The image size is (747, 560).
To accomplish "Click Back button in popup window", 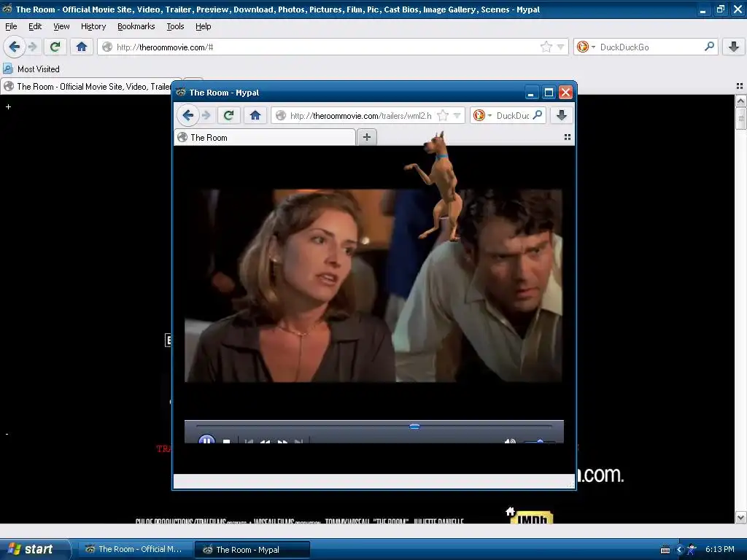I will (x=188, y=115).
